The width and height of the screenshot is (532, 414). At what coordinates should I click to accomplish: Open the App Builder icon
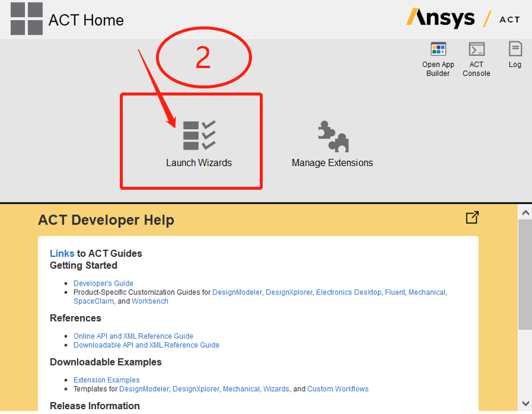tap(438, 49)
